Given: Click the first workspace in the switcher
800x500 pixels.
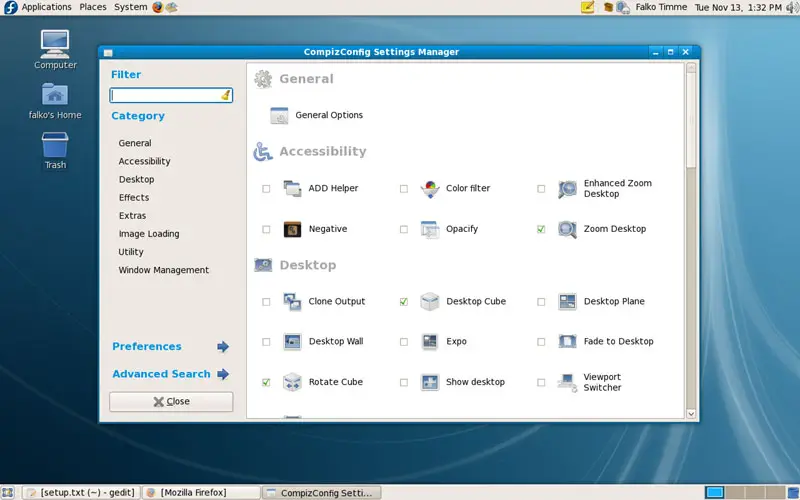Looking at the screenshot, I should click(714, 492).
